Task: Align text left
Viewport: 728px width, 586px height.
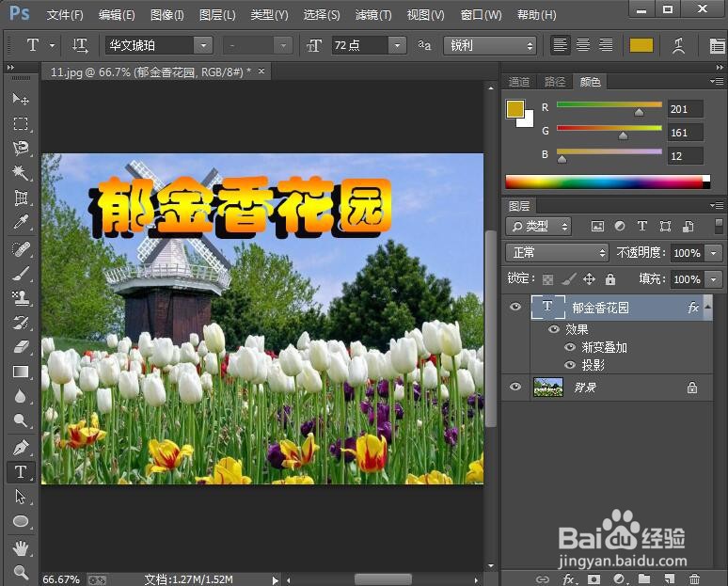Action: point(561,45)
